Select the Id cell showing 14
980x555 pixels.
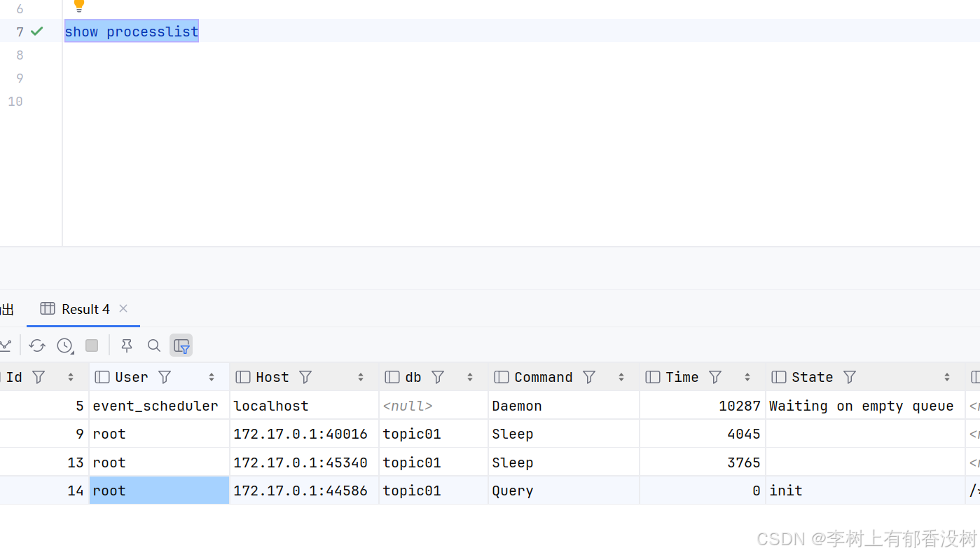pyautogui.click(x=44, y=491)
